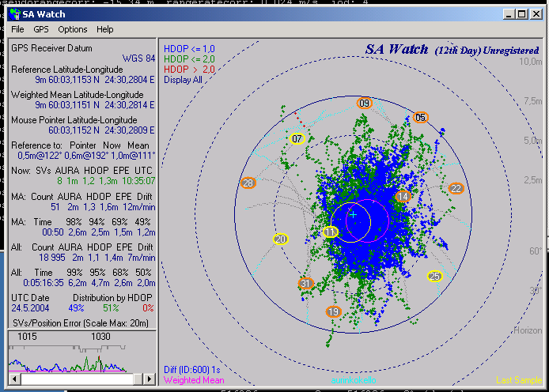Filter plot by HDOP <= 1,0
This screenshot has height=392, width=549.
[189, 49]
